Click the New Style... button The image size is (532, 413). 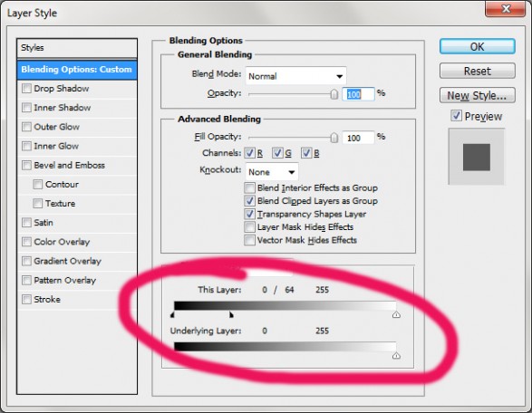(x=477, y=95)
